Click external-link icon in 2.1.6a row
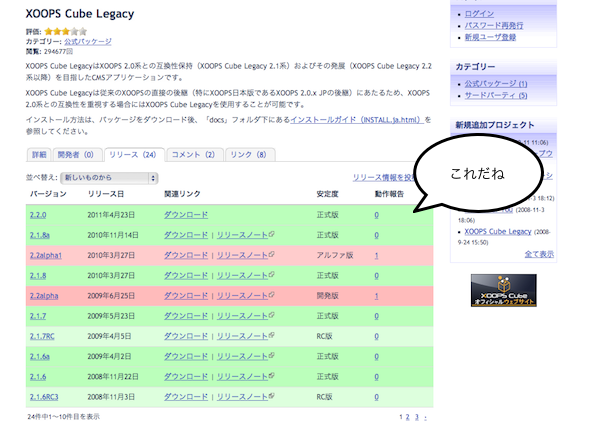The height and width of the screenshot is (421, 600). click(271, 356)
